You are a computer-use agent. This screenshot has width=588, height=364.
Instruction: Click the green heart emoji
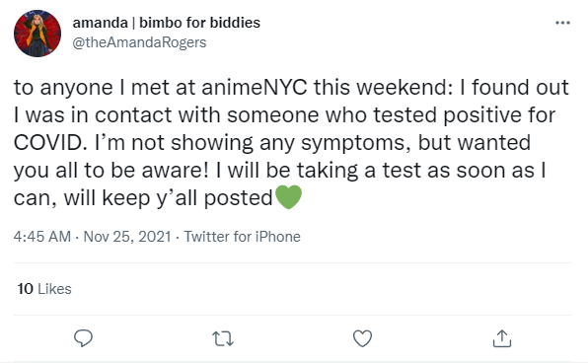(x=288, y=197)
